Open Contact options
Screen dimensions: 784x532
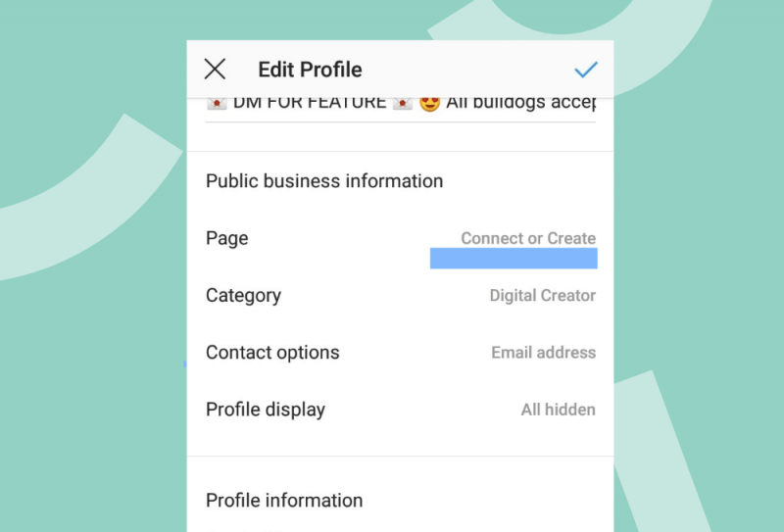tap(401, 352)
